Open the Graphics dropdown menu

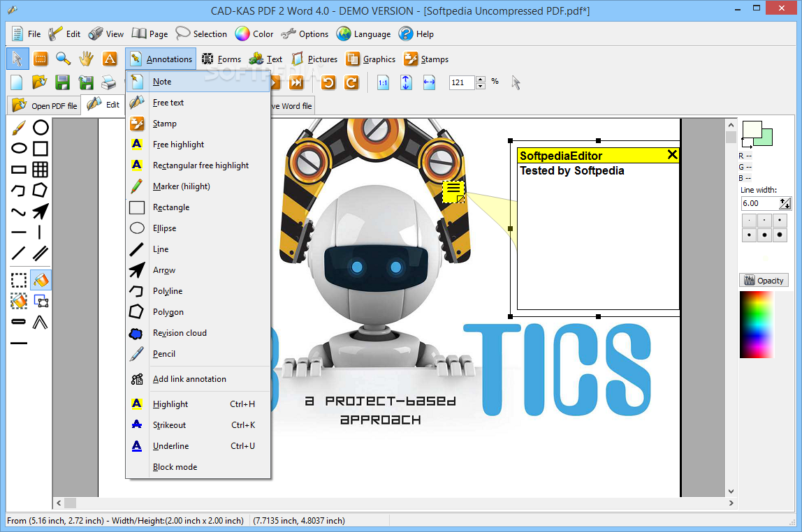(x=371, y=59)
